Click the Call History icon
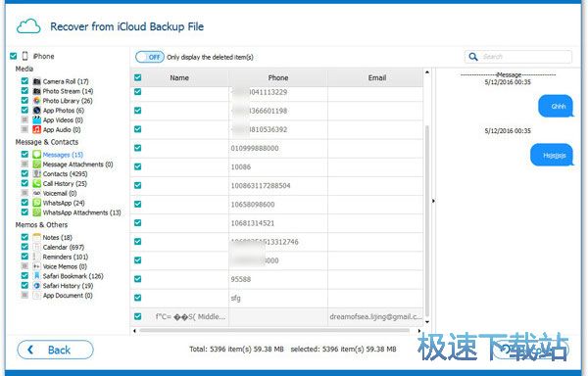 point(37,183)
